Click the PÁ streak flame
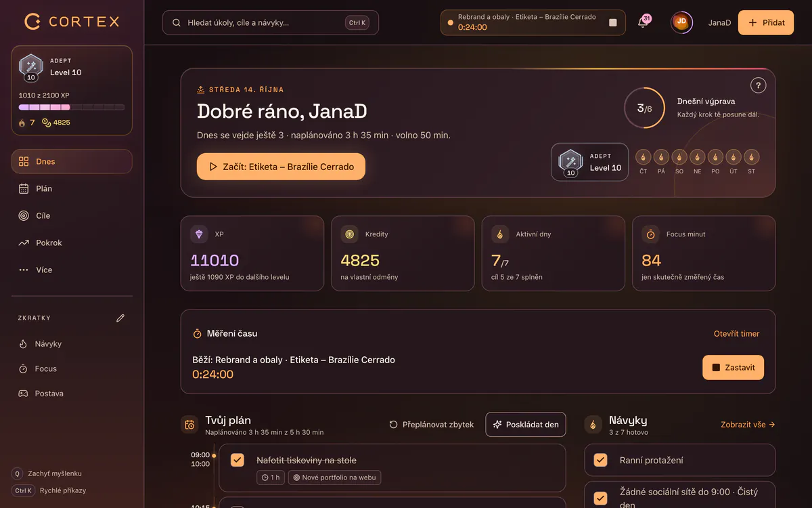This screenshot has height=508, width=812. point(661,157)
